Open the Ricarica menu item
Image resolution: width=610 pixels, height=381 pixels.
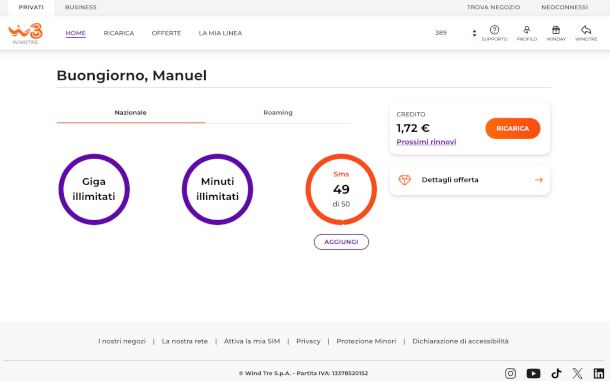[x=119, y=33]
